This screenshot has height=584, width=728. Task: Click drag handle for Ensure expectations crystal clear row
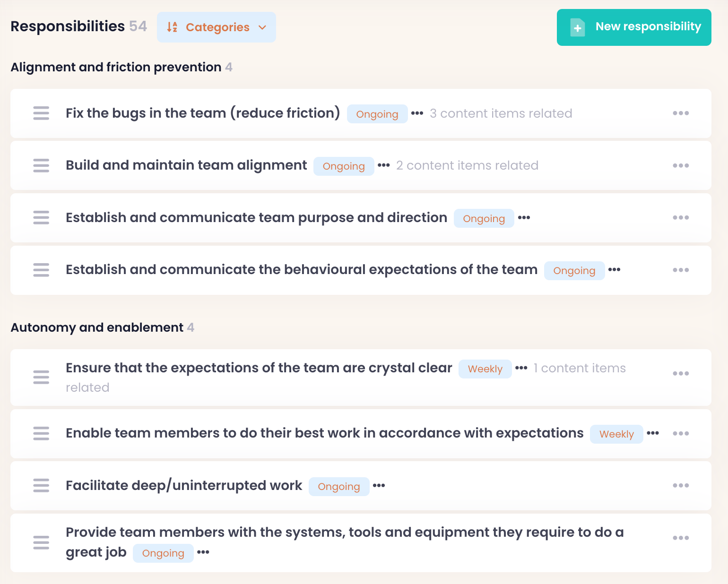pos(41,377)
